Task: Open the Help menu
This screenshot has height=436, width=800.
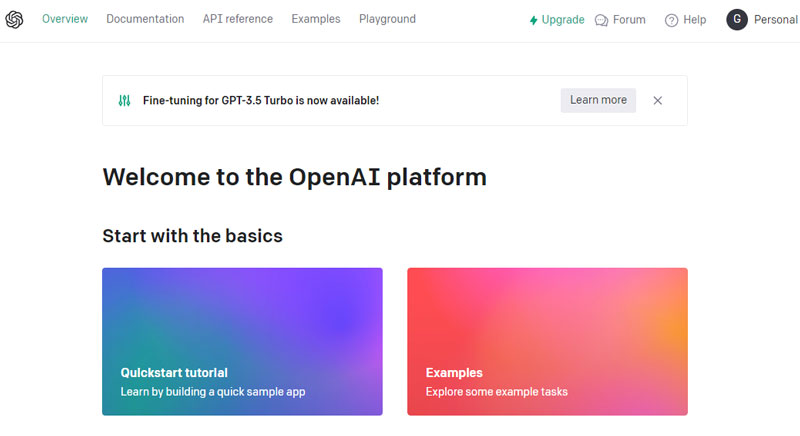Action: point(694,19)
